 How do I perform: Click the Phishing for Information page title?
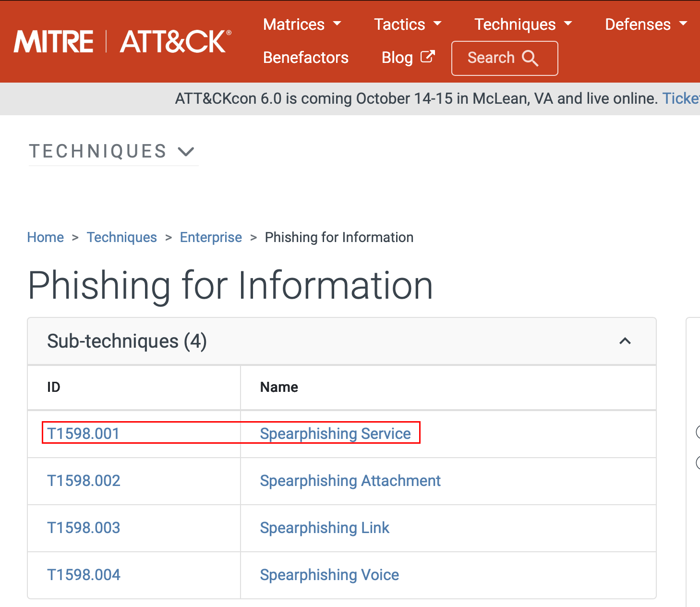(x=230, y=286)
